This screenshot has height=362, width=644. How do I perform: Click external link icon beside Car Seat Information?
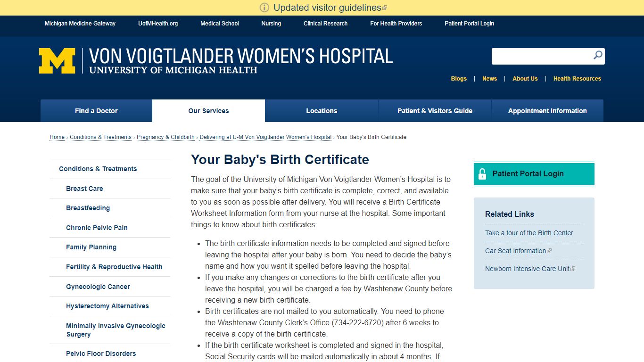pyautogui.click(x=549, y=251)
